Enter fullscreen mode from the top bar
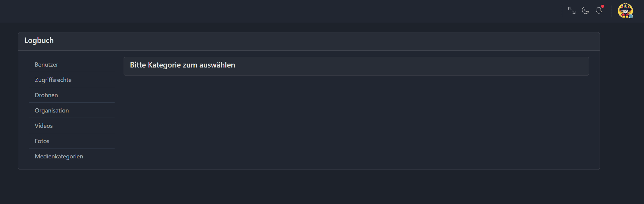Screen dimensions: 644x204 click(572, 10)
